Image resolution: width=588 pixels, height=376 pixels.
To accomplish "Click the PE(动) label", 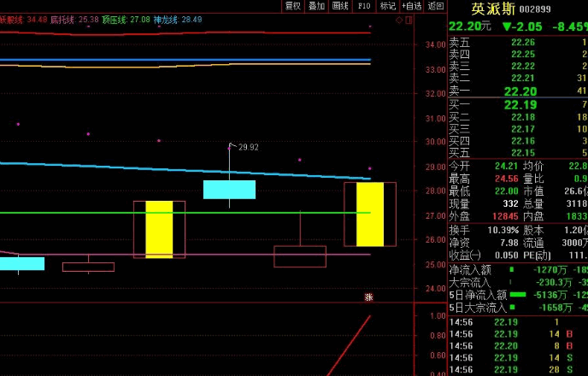I will 537,256.
